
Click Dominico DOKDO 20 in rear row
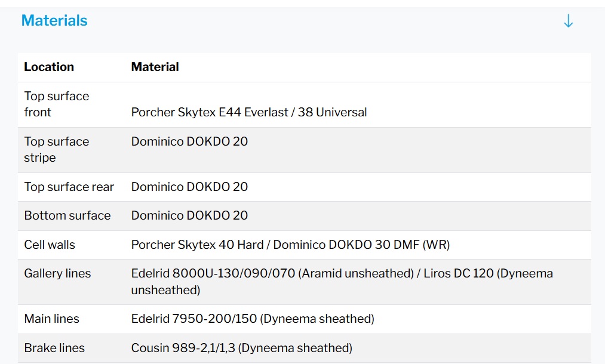point(189,187)
